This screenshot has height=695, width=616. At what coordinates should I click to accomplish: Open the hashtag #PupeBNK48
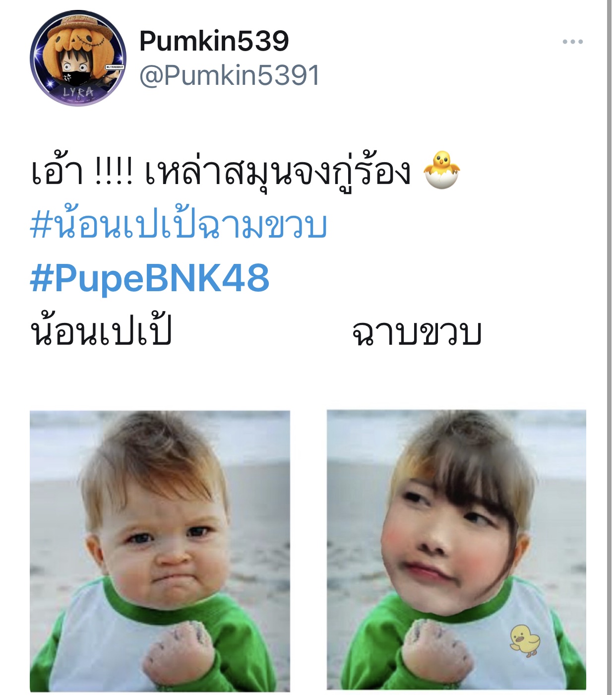pyautogui.click(x=150, y=278)
